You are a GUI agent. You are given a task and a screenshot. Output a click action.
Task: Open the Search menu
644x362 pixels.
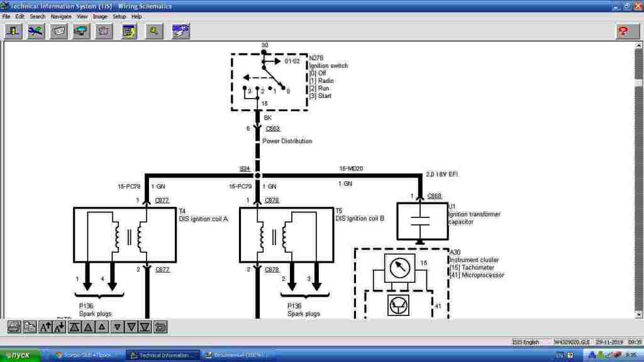click(x=37, y=17)
